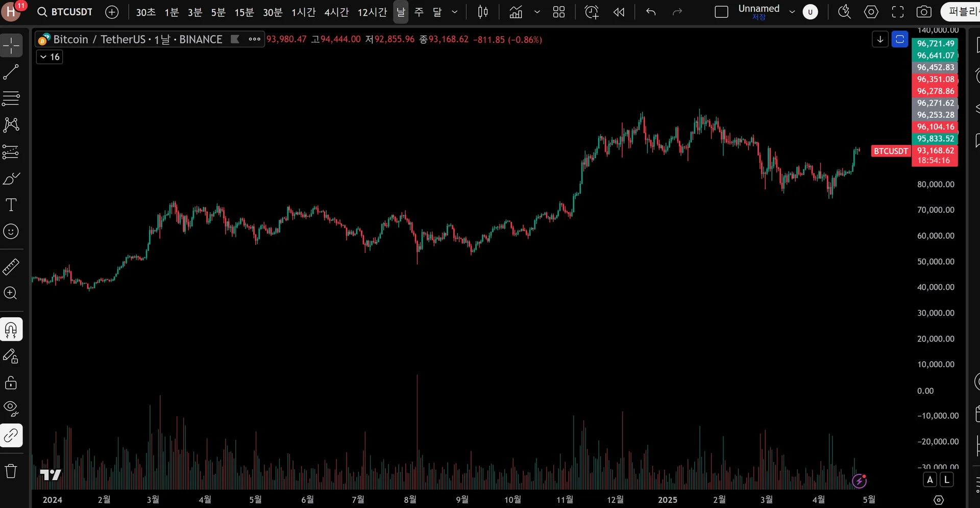Switch to the 15분 interval
The height and width of the screenshot is (508, 980).
(244, 12)
